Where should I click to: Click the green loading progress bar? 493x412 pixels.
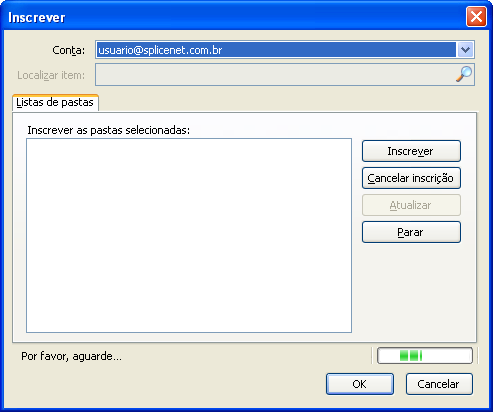(x=425, y=356)
